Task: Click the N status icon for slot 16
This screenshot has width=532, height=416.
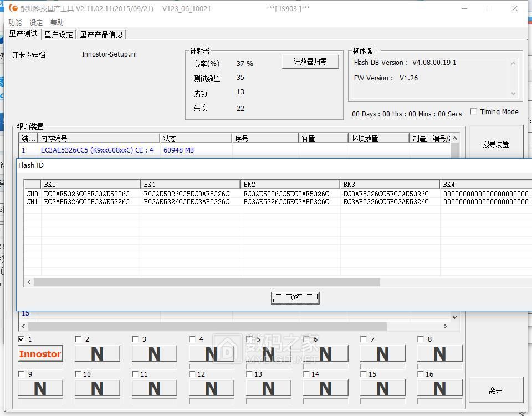Action: (439, 388)
